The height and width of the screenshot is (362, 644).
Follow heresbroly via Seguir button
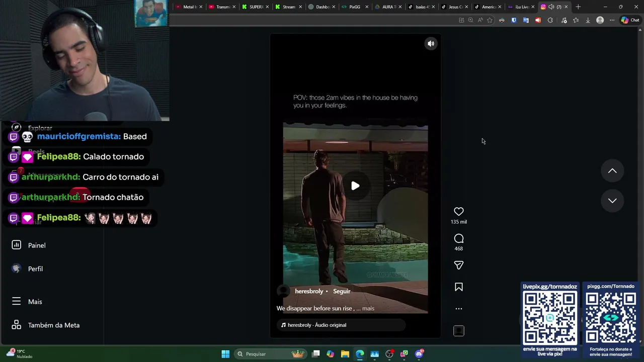342,291
